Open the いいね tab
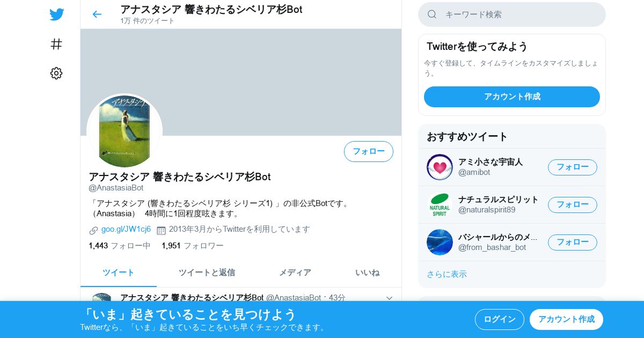Screen dimensions: 644x338 click(367, 273)
